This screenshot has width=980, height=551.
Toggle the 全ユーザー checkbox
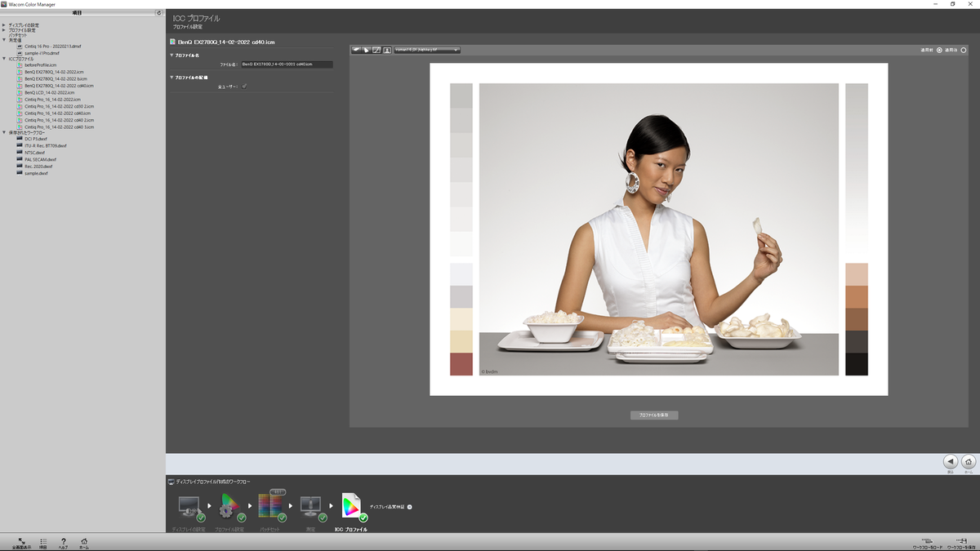244,86
